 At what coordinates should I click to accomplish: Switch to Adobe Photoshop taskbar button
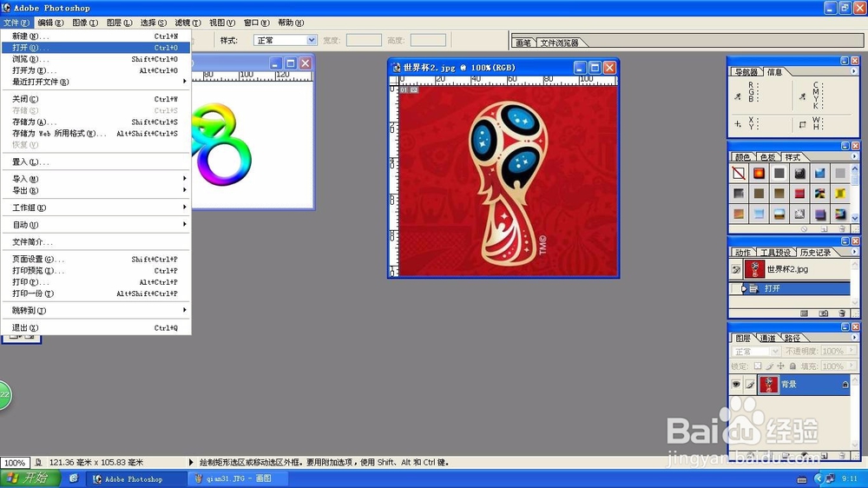[x=138, y=478]
